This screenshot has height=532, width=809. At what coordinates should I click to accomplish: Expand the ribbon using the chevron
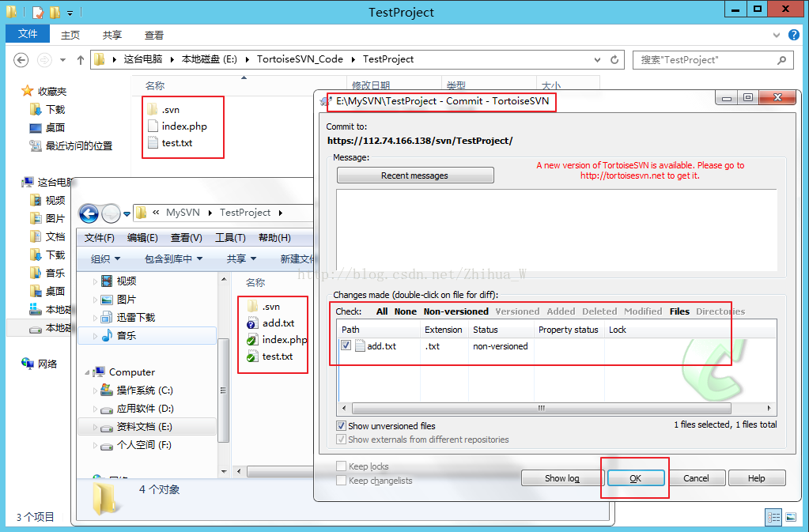coord(777,35)
